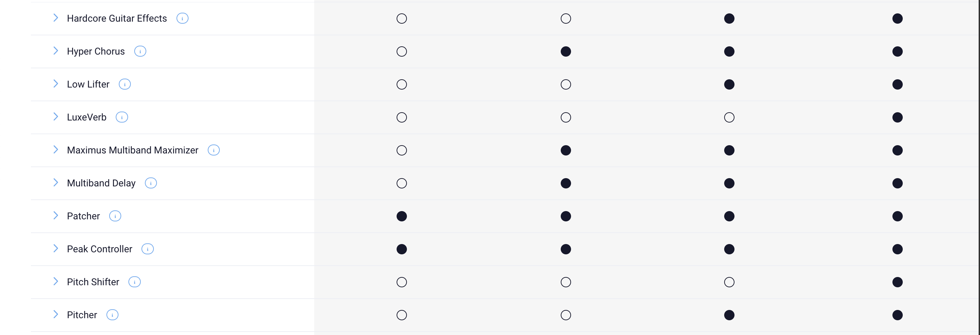The width and height of the screenshot is (980, 335).
Task: Expand the Patcher row chevron
Action: pos(56,216)
